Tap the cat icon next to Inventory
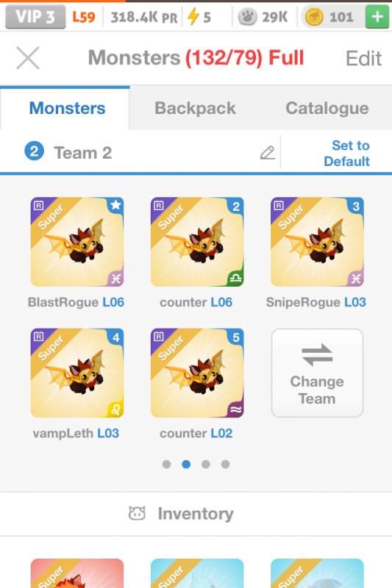392x588 pixels. (137, 513)
